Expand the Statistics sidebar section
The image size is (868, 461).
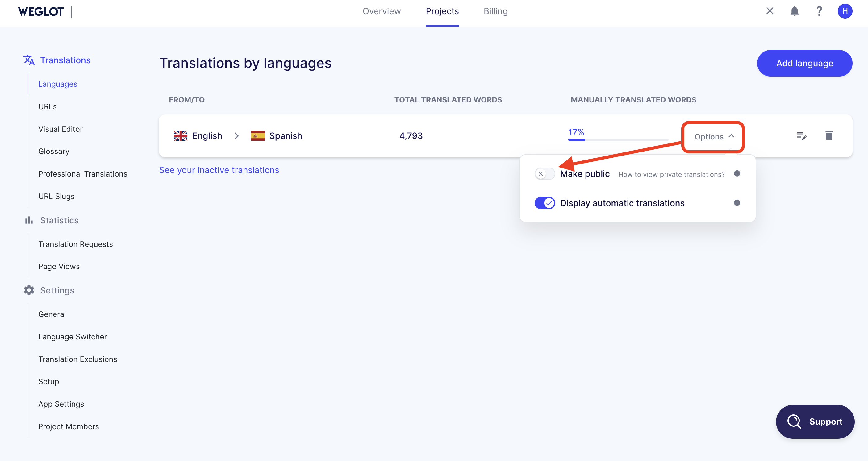(59, 220)
